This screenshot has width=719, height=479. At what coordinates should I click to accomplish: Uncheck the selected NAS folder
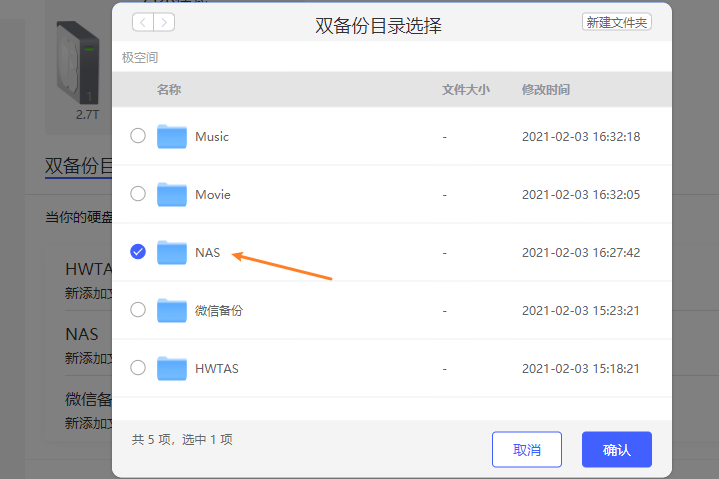click(138, 252)
